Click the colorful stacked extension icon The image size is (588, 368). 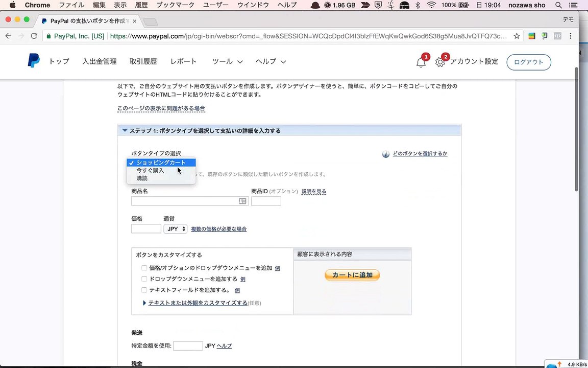pyautogui.click(x=531, y=36)
